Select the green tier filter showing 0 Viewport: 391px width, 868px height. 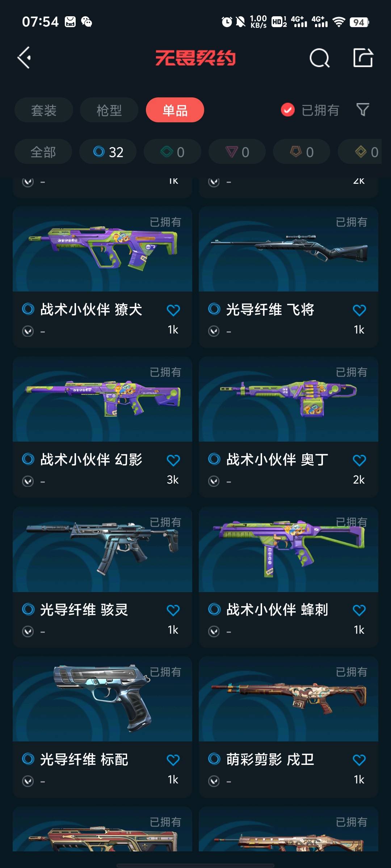click(x=172, y=152)
